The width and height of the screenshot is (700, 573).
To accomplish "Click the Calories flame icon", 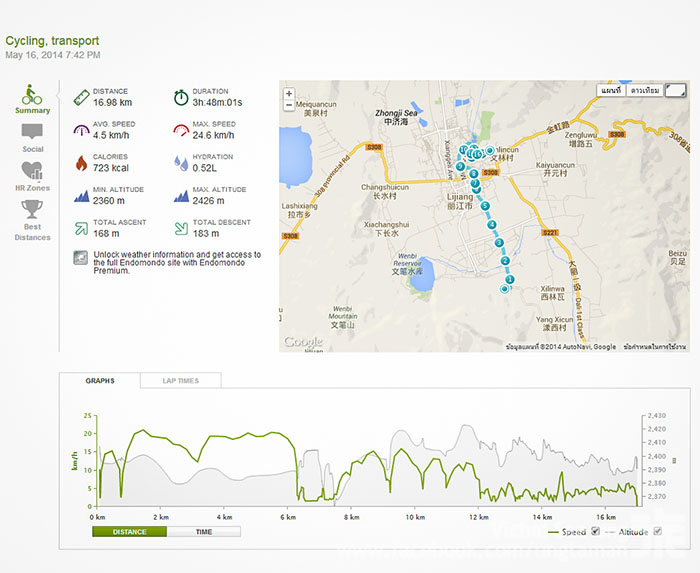I will click(81, 163).
